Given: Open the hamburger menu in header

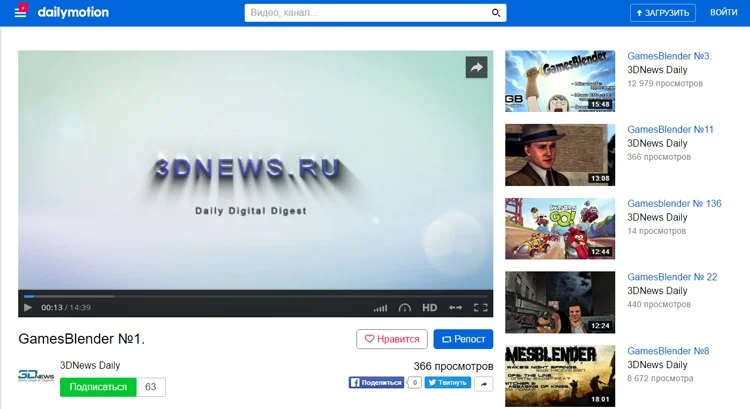Looking at the screenshot, I should pyautogui.click(x=20, y=11).
